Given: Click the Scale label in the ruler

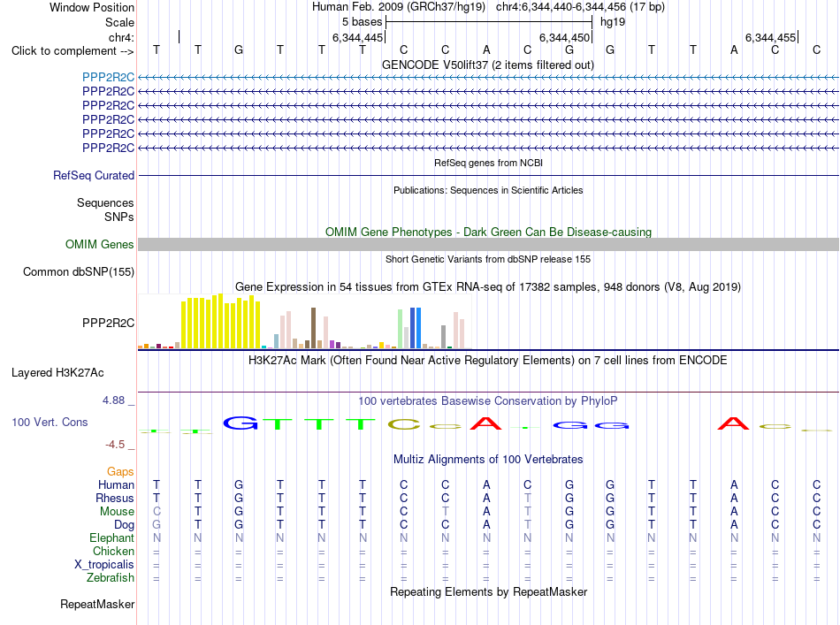Looking at the screenshot, I should (x=119, y=22).
